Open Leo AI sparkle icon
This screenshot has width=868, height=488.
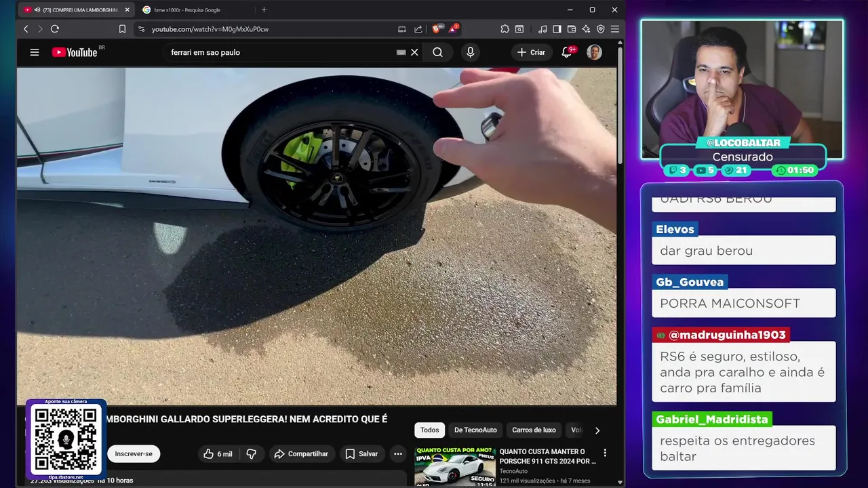586,29
